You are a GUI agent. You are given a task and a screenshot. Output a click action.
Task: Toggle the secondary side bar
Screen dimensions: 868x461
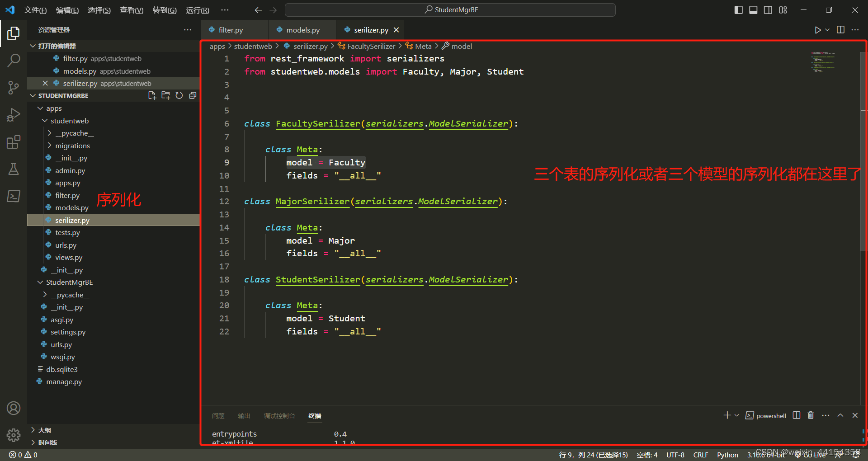point(768,10)
